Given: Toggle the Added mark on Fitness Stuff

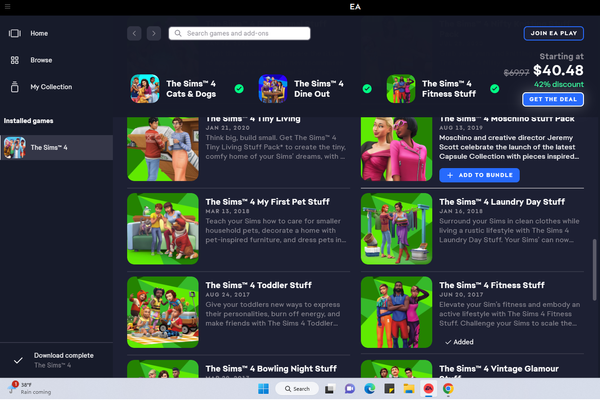Looking at the screenshot, I should click(459, 342).
